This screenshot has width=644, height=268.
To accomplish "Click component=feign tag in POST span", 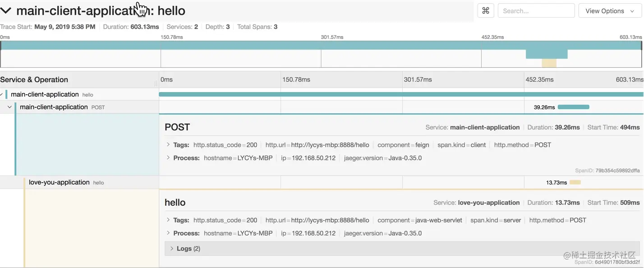I will tap(403, 145).
